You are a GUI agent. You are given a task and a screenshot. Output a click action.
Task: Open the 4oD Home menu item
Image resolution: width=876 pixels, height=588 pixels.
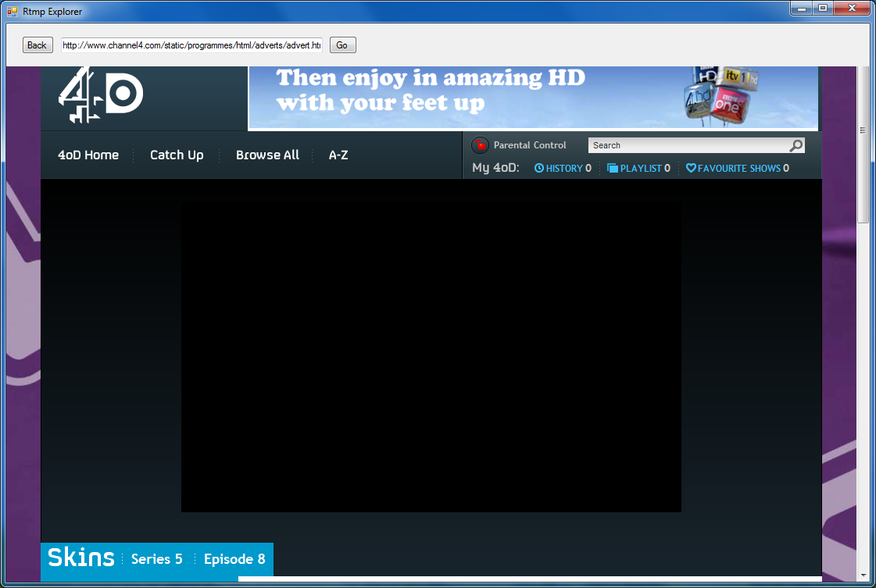click(x=88, y=155)
